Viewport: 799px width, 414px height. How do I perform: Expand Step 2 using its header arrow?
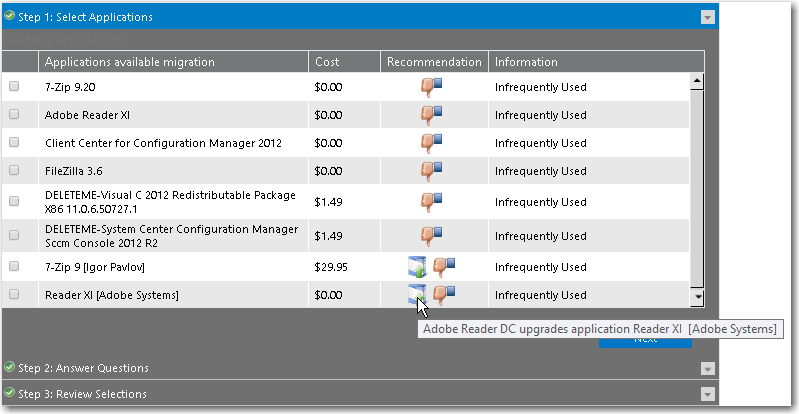[708, 368]
